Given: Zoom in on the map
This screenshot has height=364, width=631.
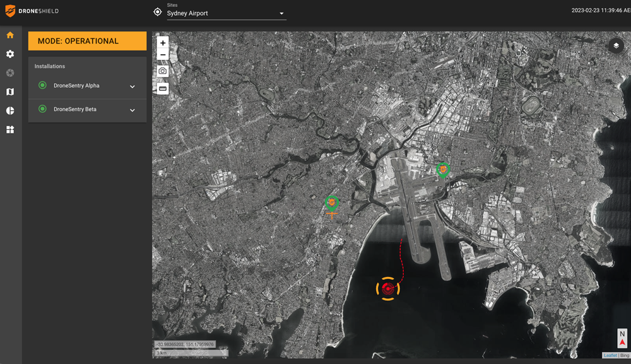Looking at the screenshot, I should point(163,43).
